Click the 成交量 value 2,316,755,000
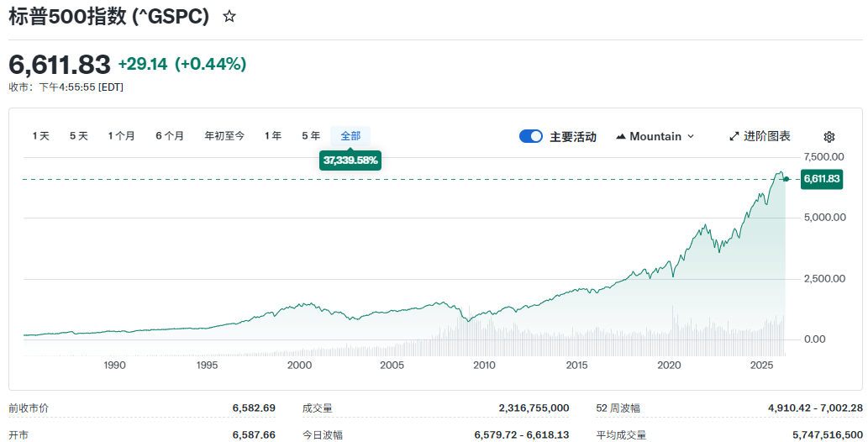The width and height of the screenshot is (868, 442). coord(534,408)
